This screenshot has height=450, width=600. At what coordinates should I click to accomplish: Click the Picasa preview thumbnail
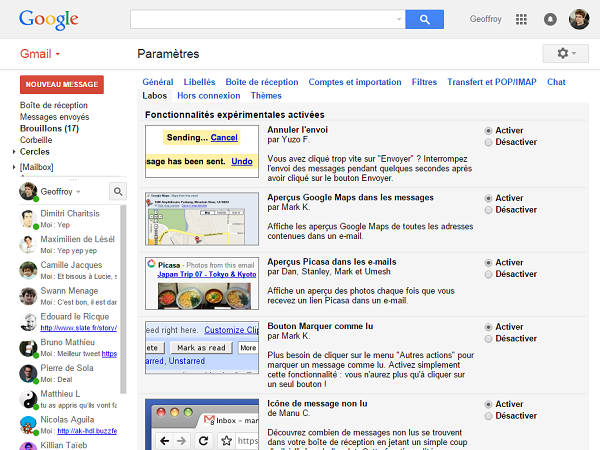202,283
